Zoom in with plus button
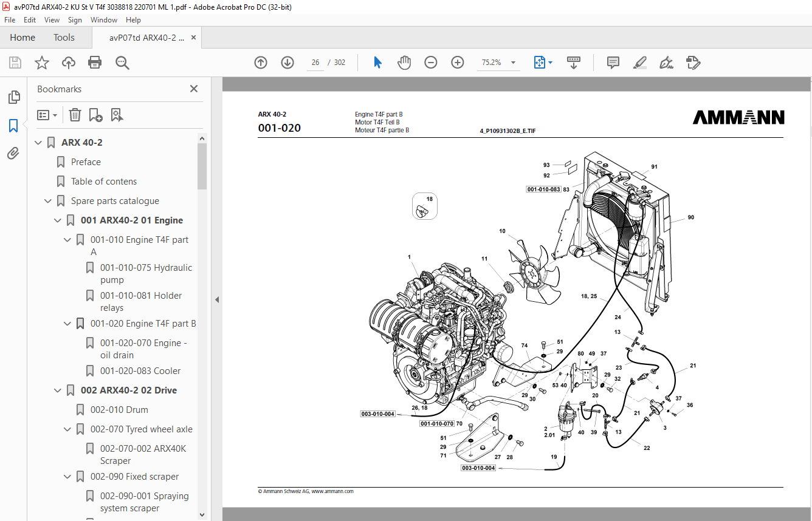 point(458,63)
